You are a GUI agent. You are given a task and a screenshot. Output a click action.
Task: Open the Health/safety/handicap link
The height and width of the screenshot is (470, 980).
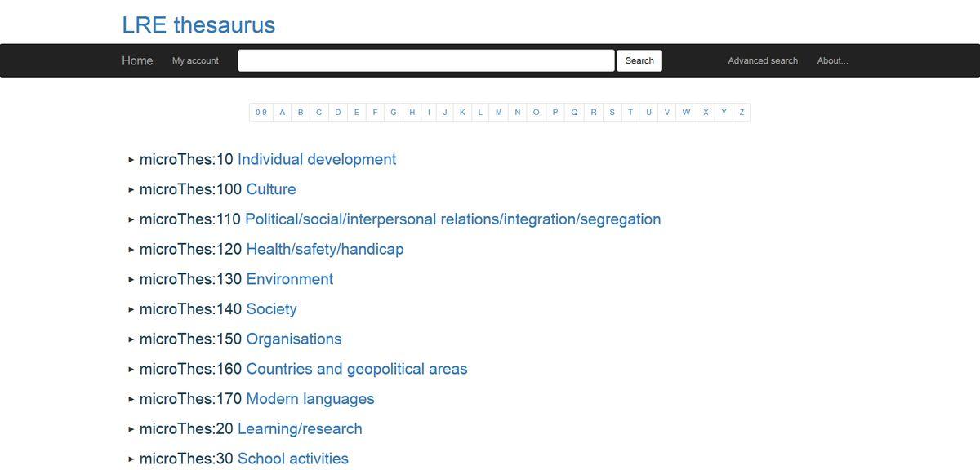tap(324, 249)
